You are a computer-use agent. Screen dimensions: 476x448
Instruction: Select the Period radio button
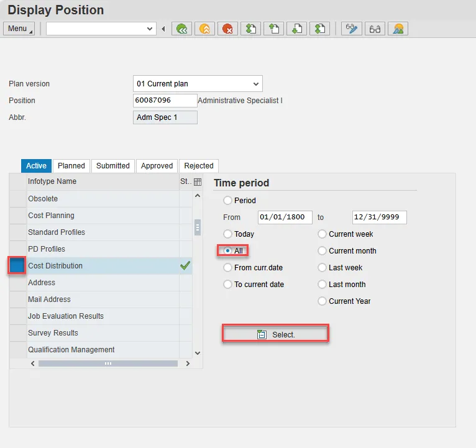click(227, 201)
